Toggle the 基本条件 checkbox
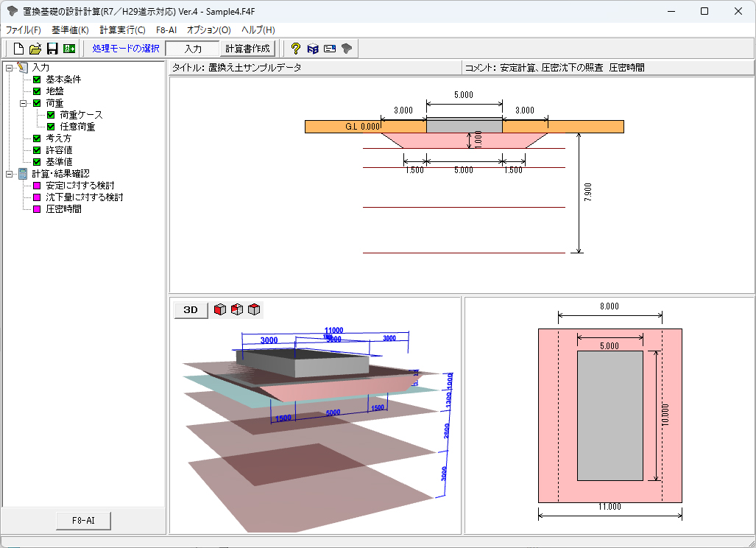The image size is (756, 548). (x=37, y=79)
